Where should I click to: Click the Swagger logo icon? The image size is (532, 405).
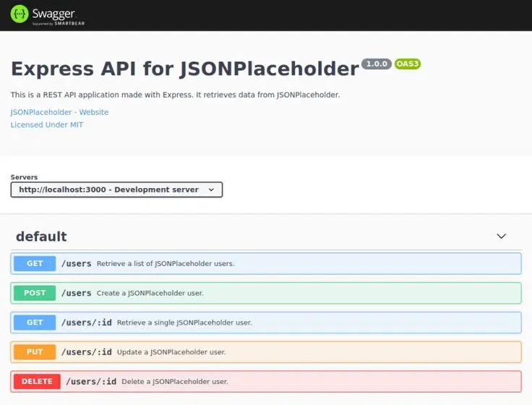point(20,14)
